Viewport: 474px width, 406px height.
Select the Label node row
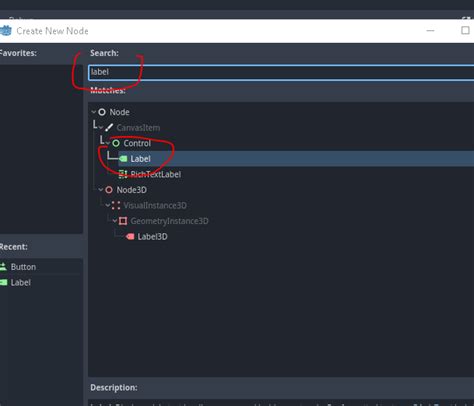(296, 159)
